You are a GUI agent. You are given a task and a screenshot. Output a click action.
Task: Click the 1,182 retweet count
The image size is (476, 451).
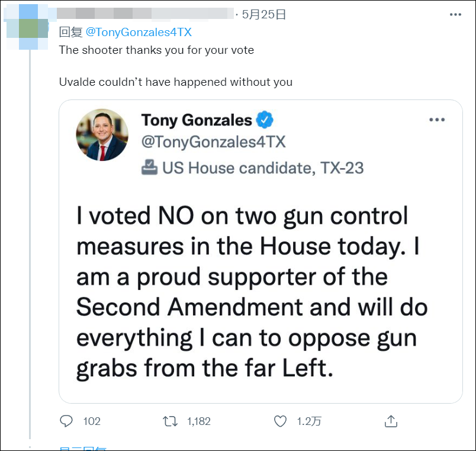(x=198, y=421)
